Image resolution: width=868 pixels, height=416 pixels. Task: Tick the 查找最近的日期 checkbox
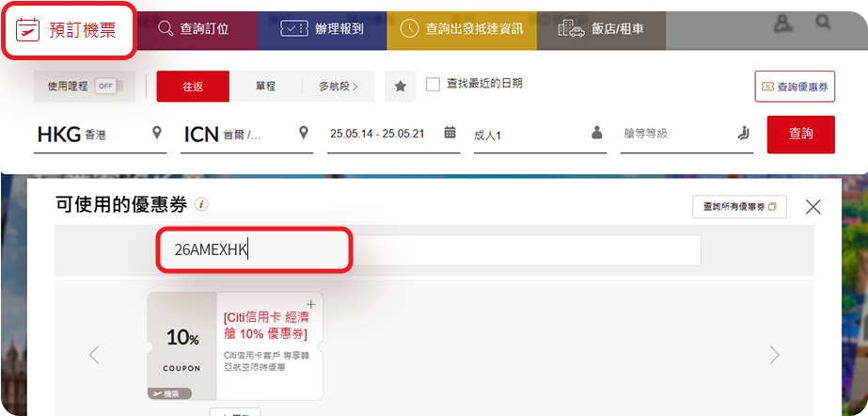point(433,85)
